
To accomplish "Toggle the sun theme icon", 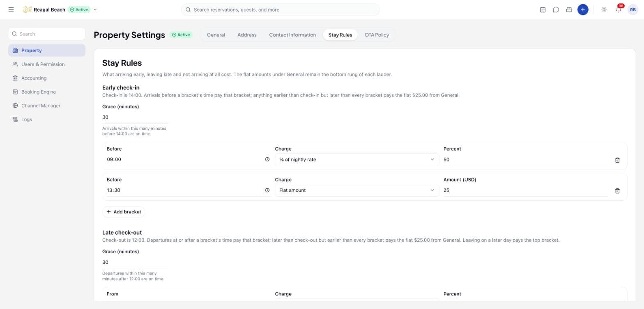I will [x=604, y=9].
